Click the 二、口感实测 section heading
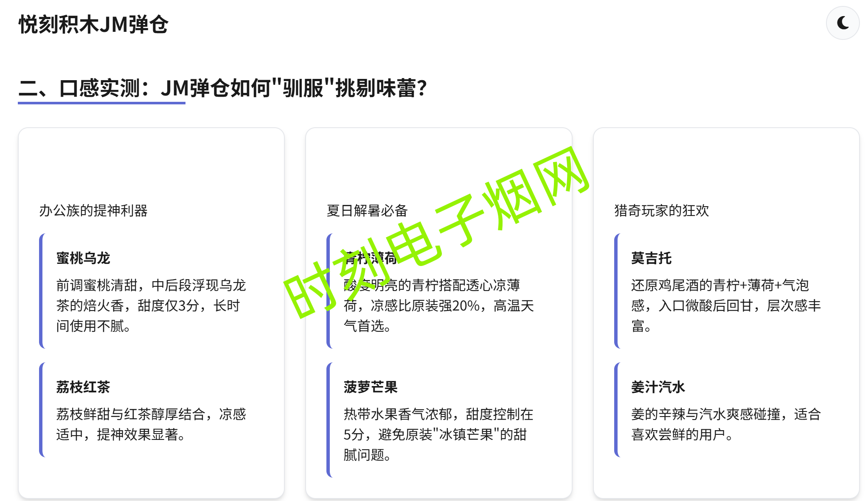 click(x=222, y=88)
